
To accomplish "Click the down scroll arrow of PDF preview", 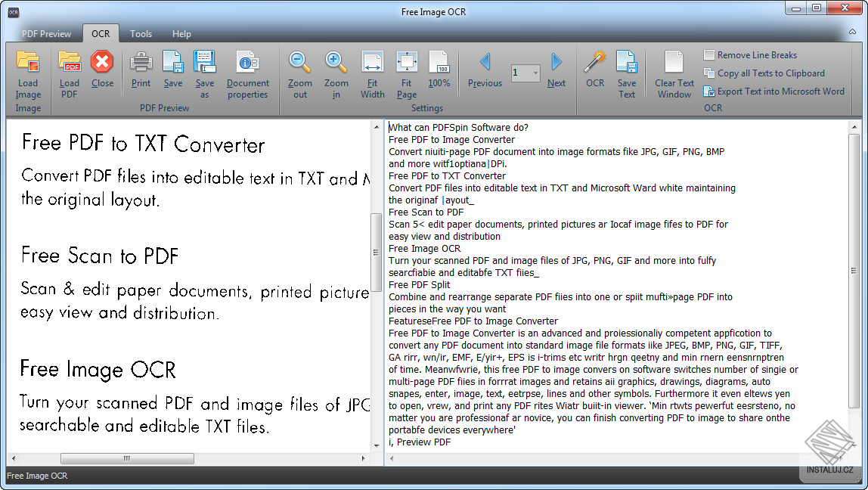I will (377, 445).
